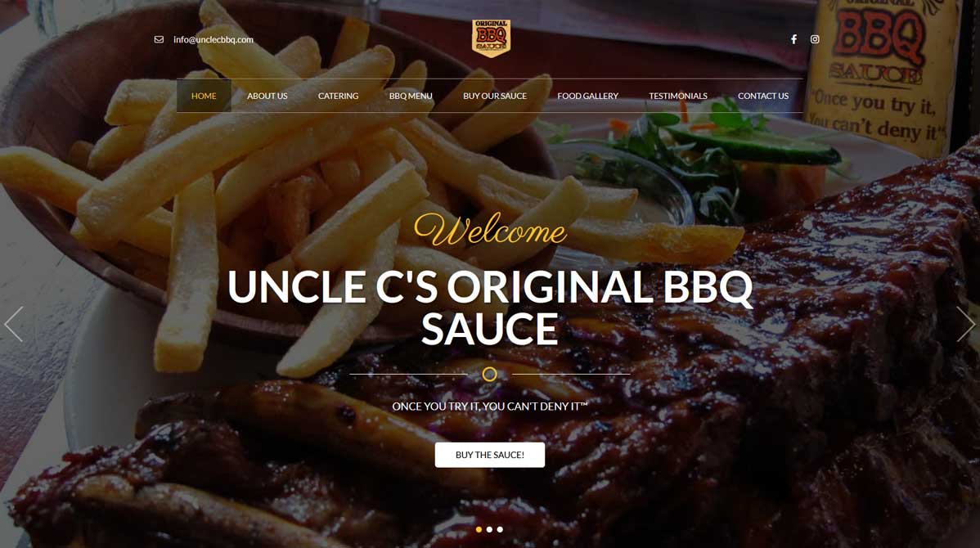This screenshot has height=548, width=980.
Task: Open the BBQ Menu page
Action: (x=411, y=96)
